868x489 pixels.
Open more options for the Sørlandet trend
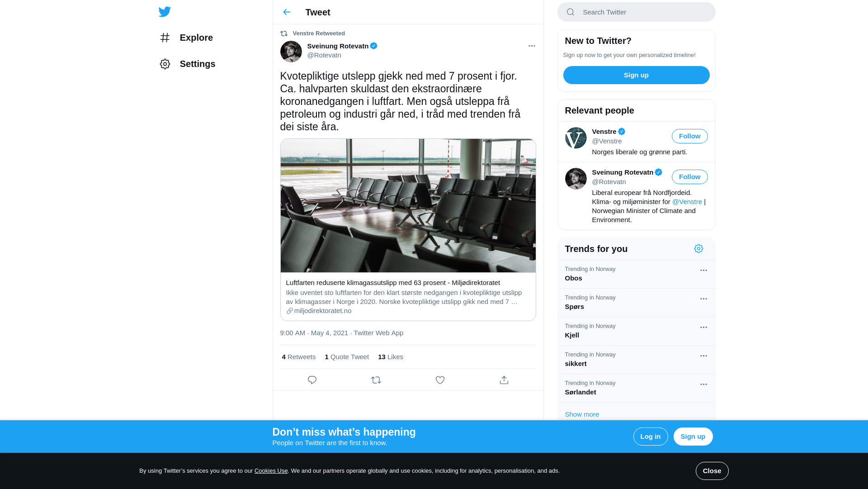coord(703,384)
